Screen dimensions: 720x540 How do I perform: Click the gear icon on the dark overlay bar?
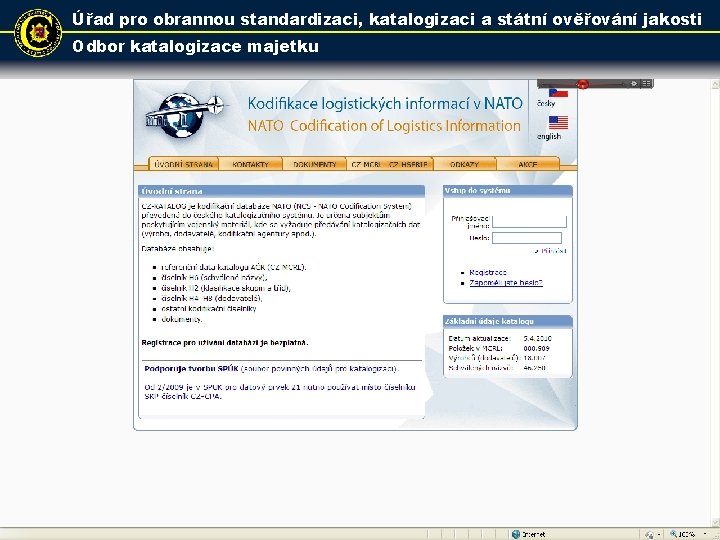(x=634, y=84)
